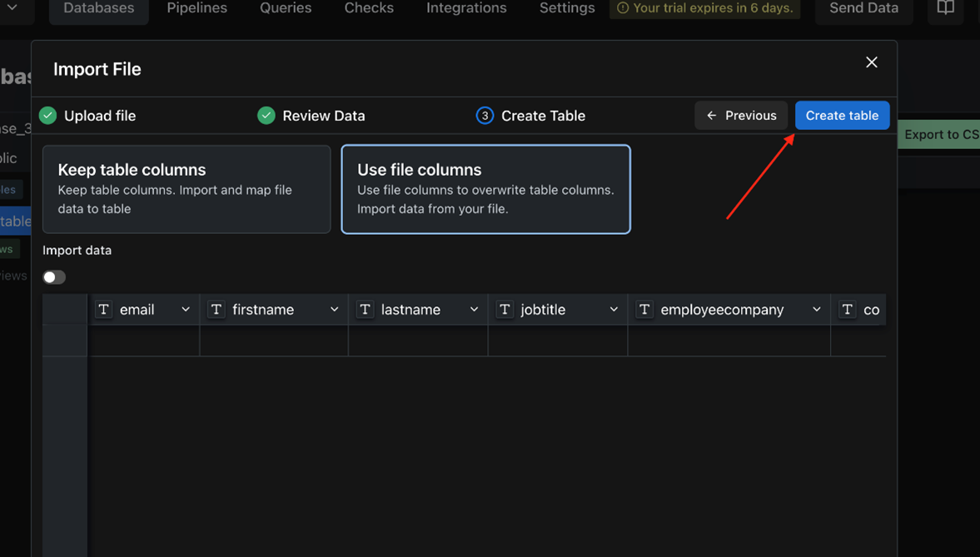The image size is (980, 557).
Task: Click the text type icon beside email
Action: click(104, 310)
